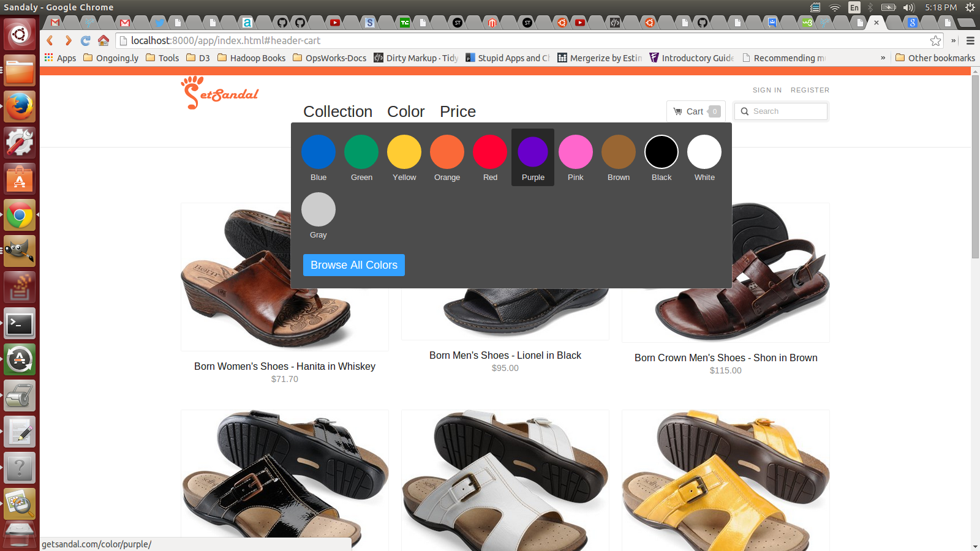The height and width of the screenshot is (551, 980).
Task: Open the D3 bookmarks folder
Action: pyautogui.click(x=198, y=58)
